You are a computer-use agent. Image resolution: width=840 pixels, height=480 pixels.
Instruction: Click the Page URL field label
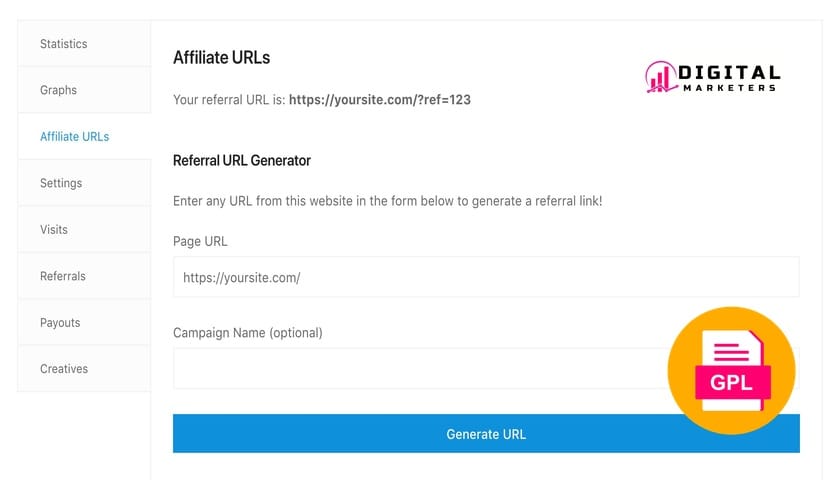[201, 241]
